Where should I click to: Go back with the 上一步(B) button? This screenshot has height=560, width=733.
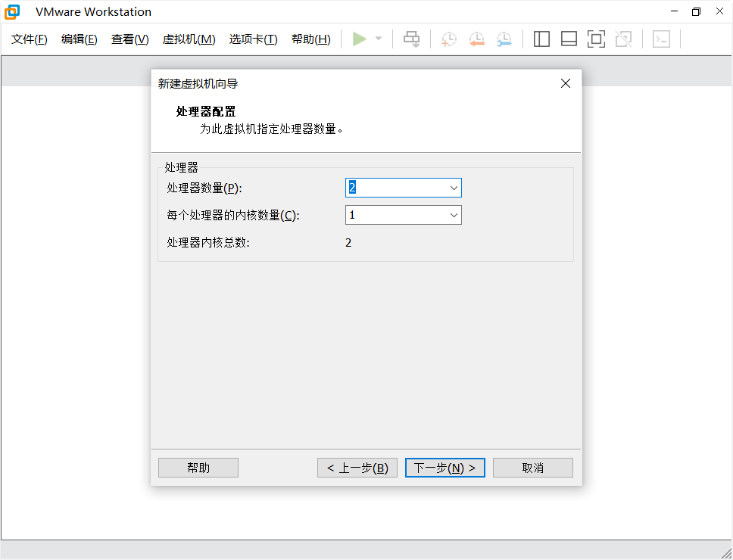click(x=357, y=468)
